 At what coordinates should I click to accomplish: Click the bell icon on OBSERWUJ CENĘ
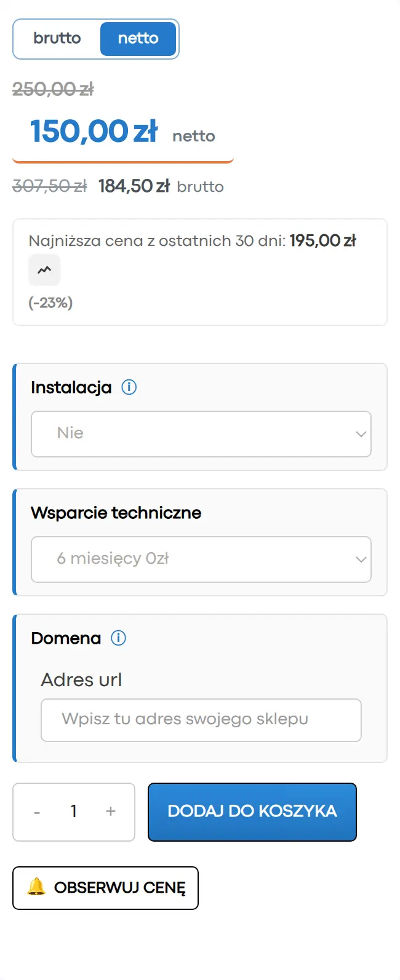[36, 887]
